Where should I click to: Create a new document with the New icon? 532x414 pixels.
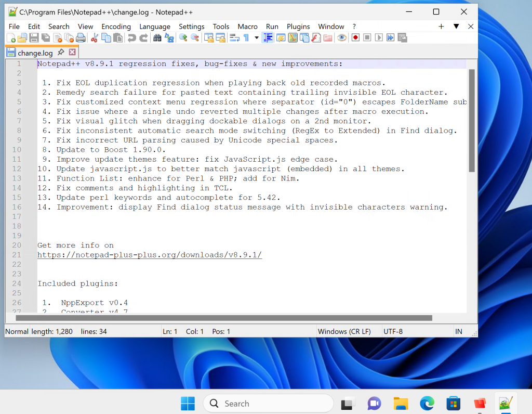(11, 37)
